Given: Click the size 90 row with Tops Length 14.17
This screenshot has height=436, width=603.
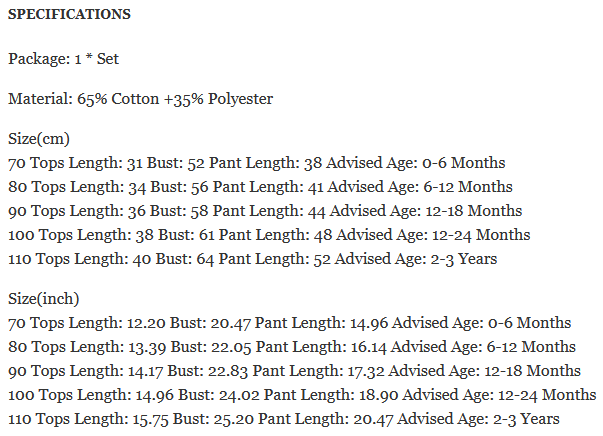Looking at the screenshot, I should [294, 371].
